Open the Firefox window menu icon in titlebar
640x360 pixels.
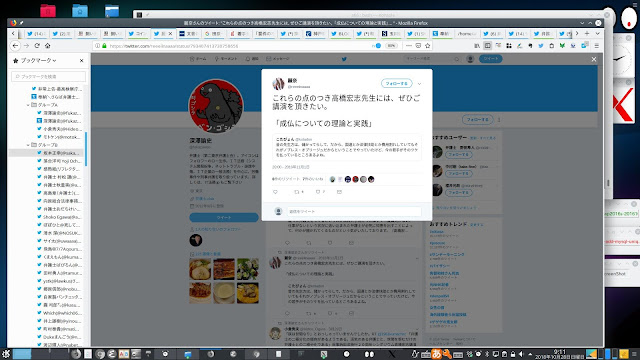coord(13,23)
